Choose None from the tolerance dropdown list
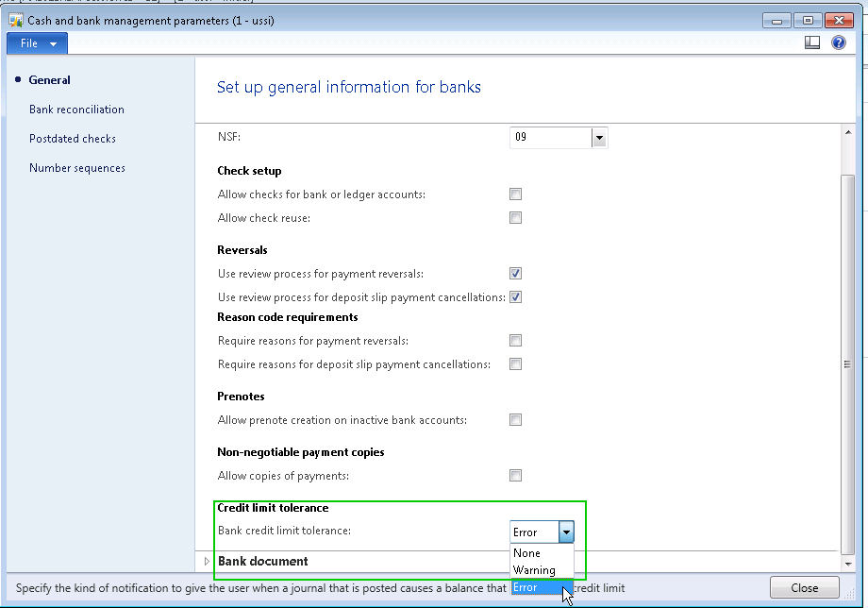 coord(527,553)
